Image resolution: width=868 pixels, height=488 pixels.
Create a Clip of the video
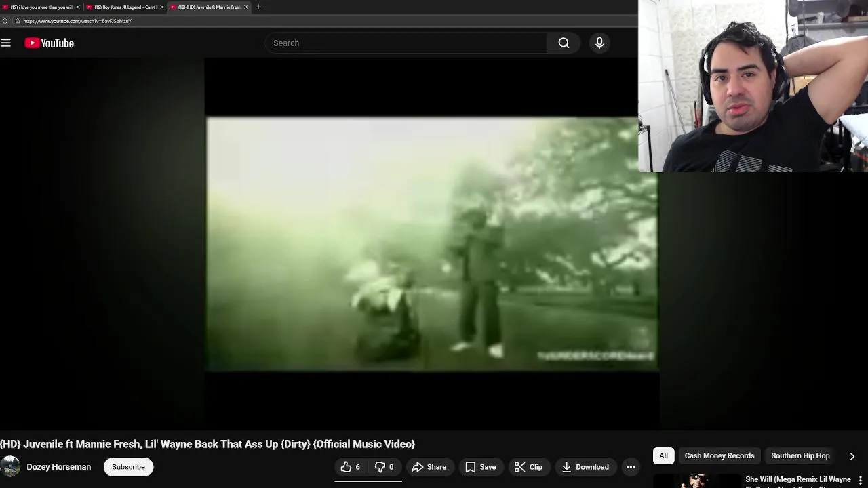[528, 467]
